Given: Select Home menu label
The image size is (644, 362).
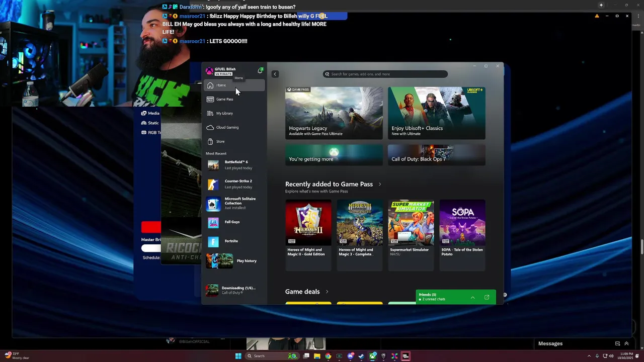Looking at the screenshot, I should point(221,85).
